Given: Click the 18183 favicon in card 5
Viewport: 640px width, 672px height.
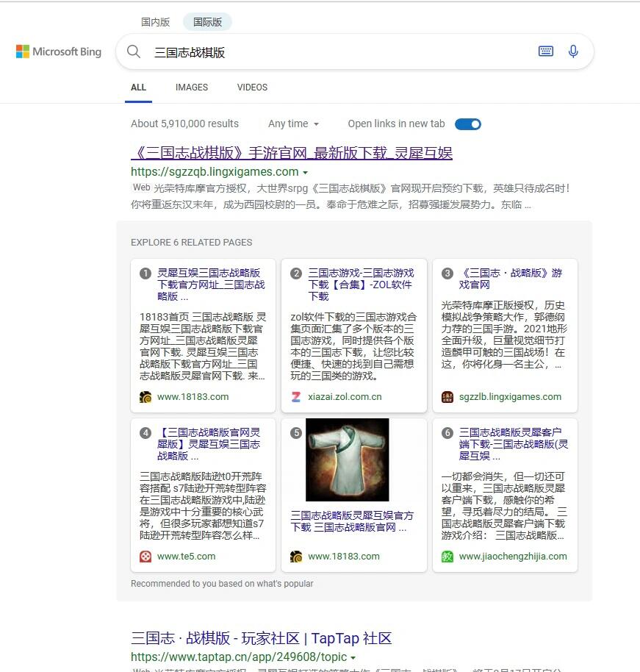Looking at the screenshot, I should click(x=296, y=557).
